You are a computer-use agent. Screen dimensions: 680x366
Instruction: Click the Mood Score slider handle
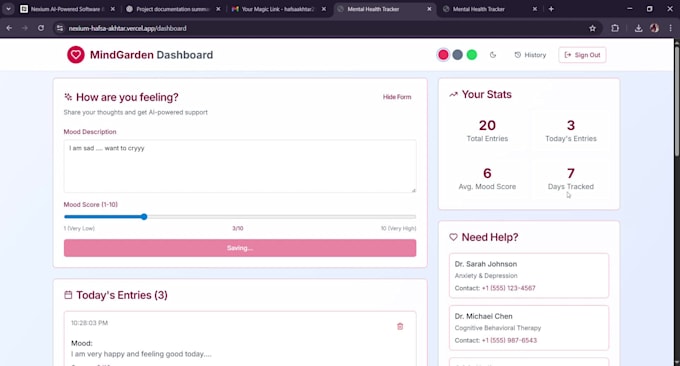tap(144, 216)
